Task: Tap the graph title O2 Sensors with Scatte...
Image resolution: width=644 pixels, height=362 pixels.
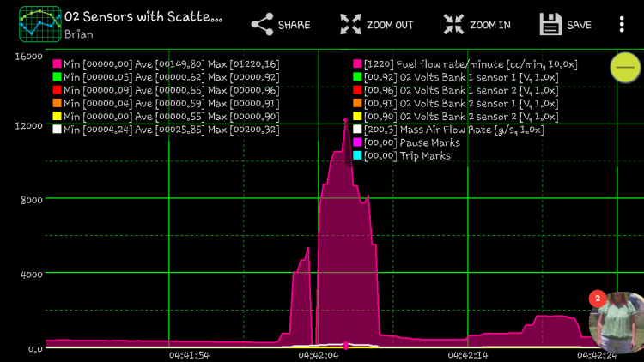Action: point(143,17)
